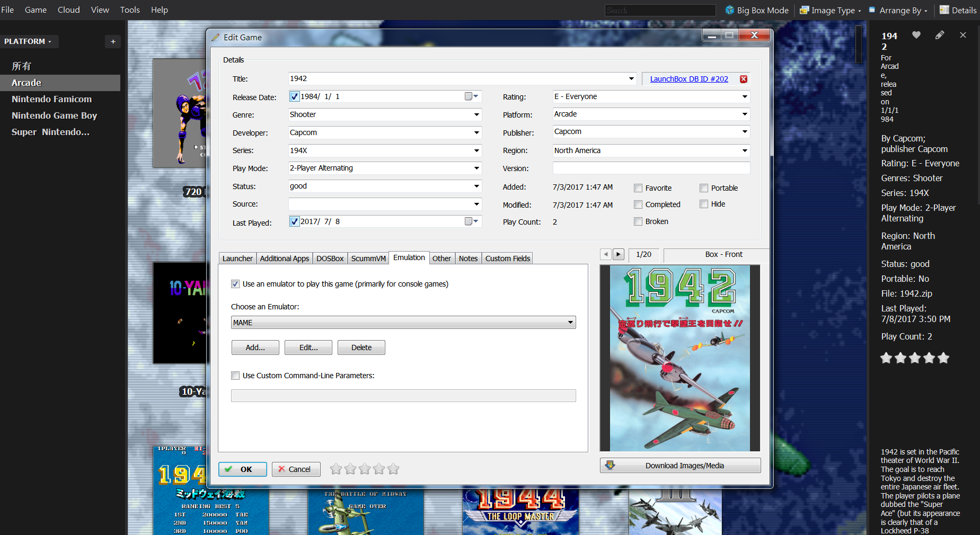Expand the Status dropdown
Image resolution: width=980 pixels, height=535 pixels.
click(x=476, y=186)
